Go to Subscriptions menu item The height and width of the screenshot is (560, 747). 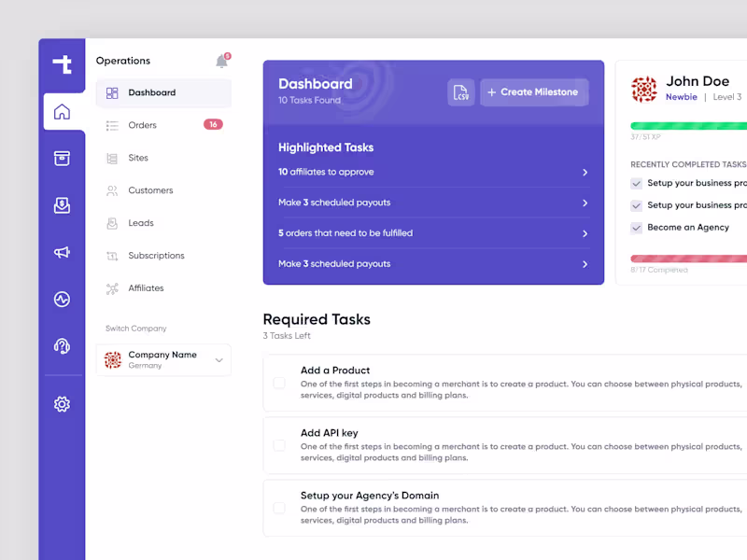coord(156,256)
